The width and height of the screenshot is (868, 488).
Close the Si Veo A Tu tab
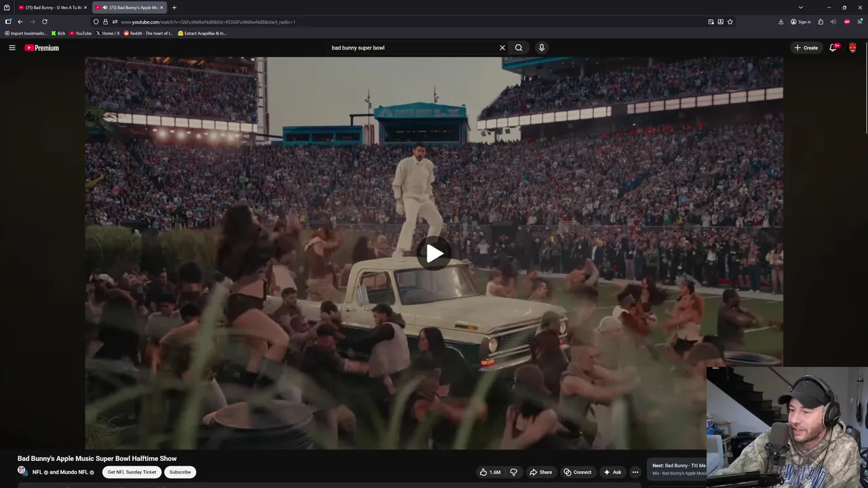tap(85, 7)
